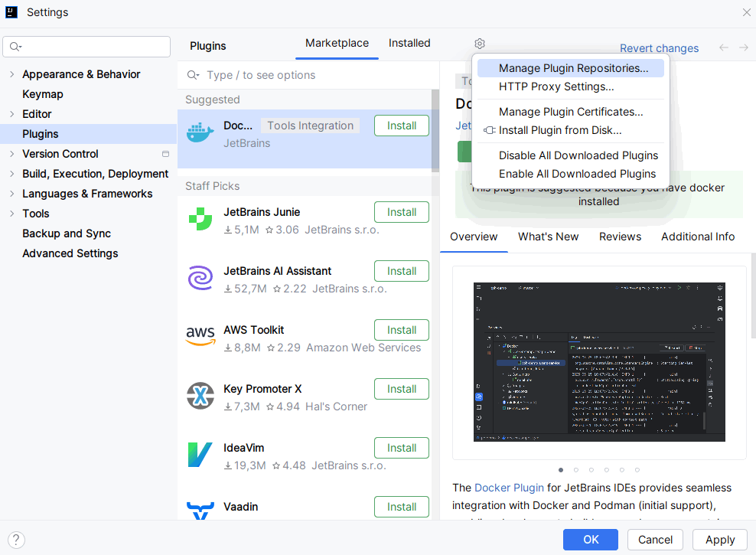Expand the Appearance & Behavior section
The width and height of the screenshot is (756, 555).
[x=11, y=74]
